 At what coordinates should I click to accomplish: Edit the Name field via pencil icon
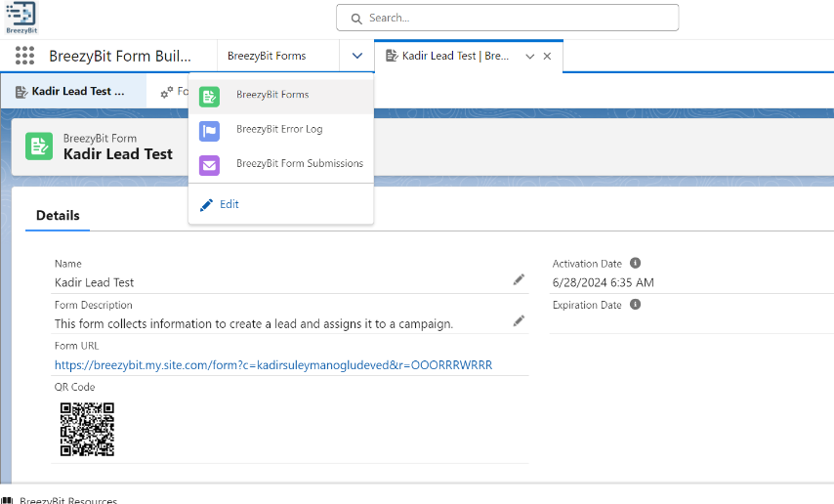point(519,280)
